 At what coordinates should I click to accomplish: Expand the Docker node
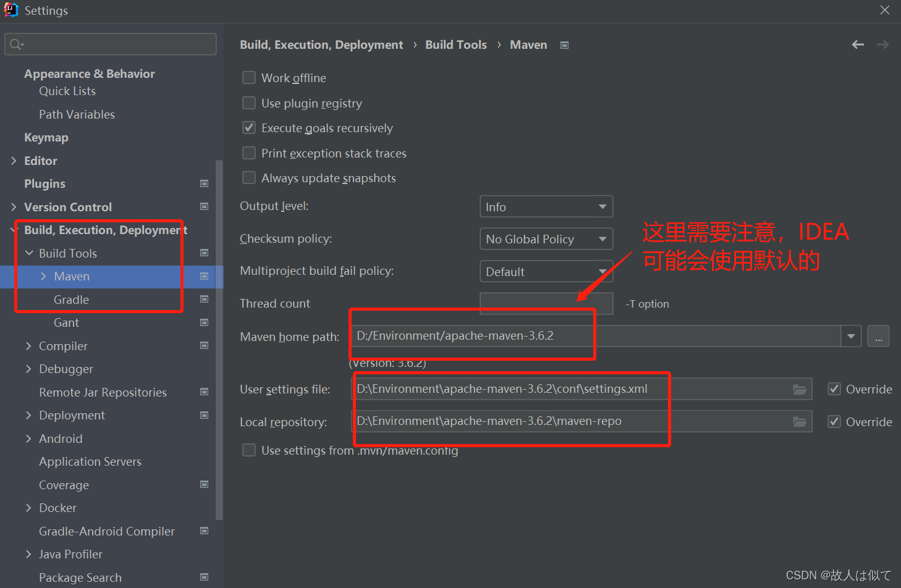point(28,508)
